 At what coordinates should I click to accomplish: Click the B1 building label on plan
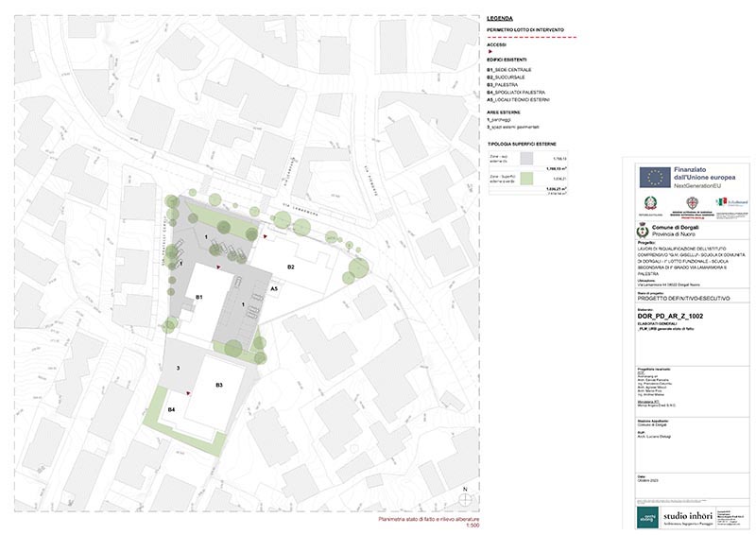click(x=199, y=298)
